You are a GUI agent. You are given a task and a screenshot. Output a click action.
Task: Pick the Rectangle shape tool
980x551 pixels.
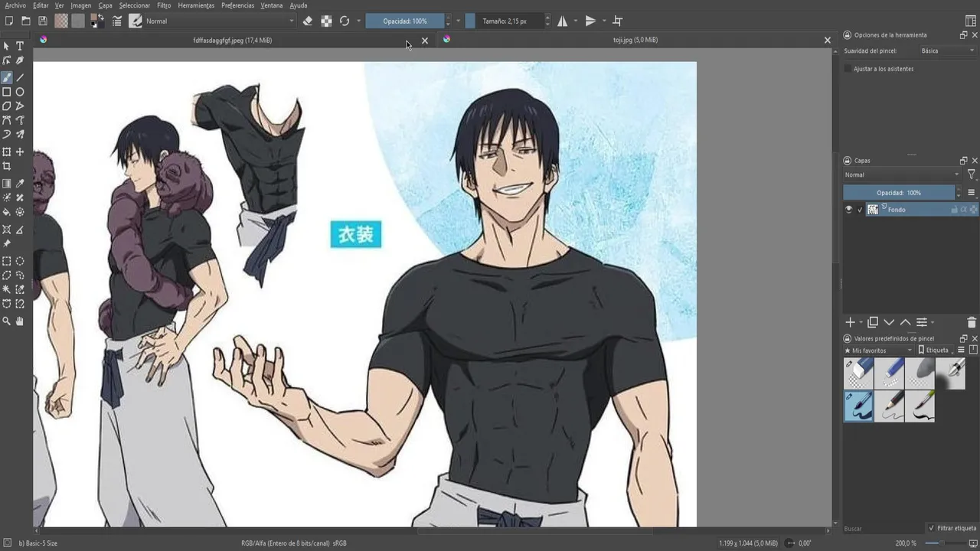7,92
